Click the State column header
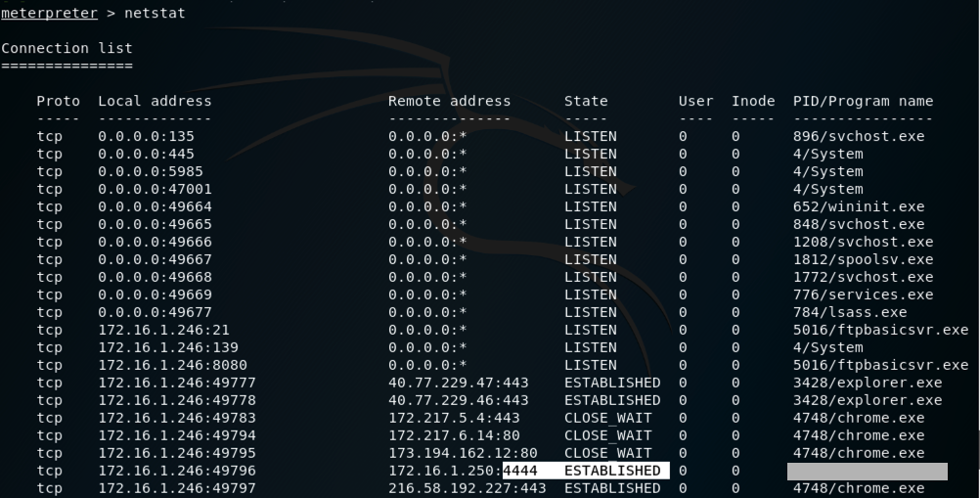This screenshot has width=980, height=498. point(586,101)
